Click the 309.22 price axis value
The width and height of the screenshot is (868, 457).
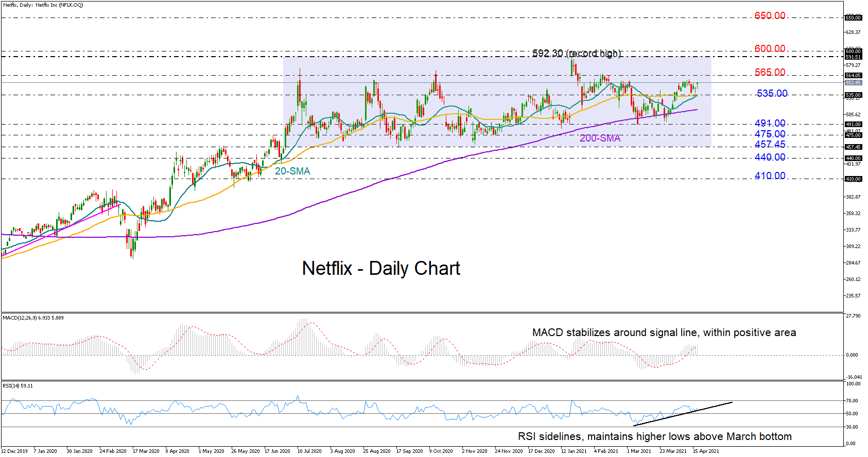point(853,247)
